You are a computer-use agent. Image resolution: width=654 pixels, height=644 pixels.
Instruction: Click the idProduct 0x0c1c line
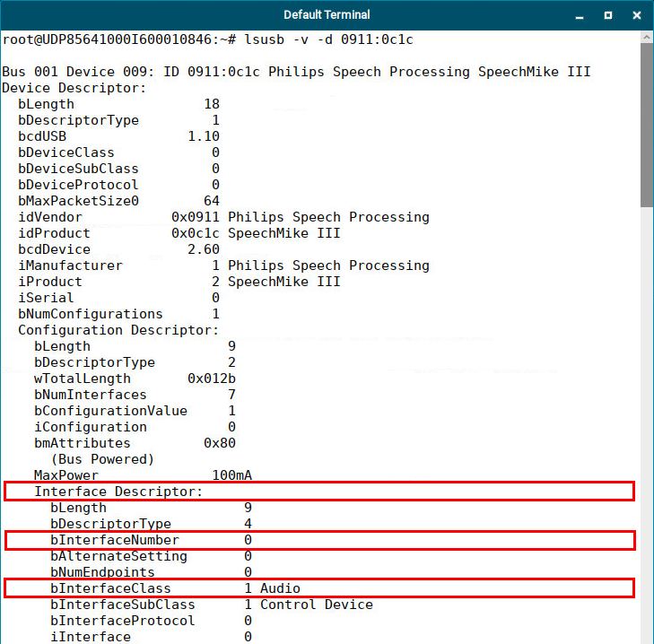click(x=179, y=233)
